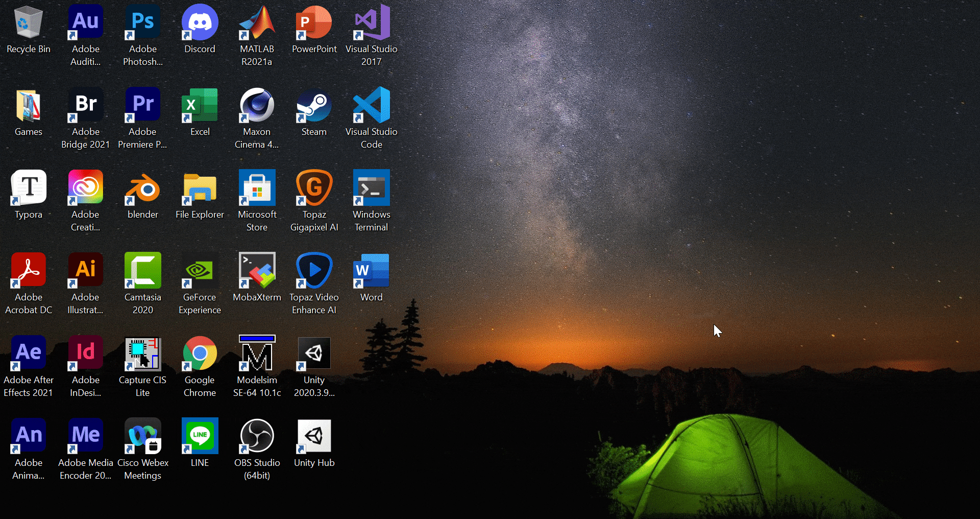Select Adobe Illustrator shortcut
This screenshot has height=519, width=980.
coord(86,271)
